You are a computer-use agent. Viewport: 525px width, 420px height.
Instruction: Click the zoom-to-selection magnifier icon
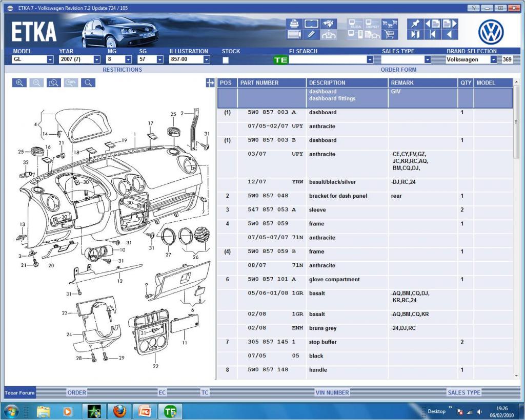tap(53, 83)
